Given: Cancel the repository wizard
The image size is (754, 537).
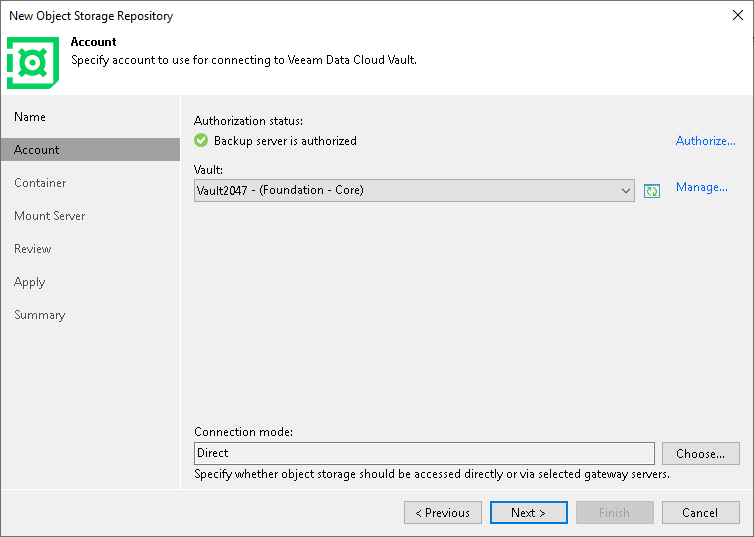Looking at the screenshot, I should [701, 512].
